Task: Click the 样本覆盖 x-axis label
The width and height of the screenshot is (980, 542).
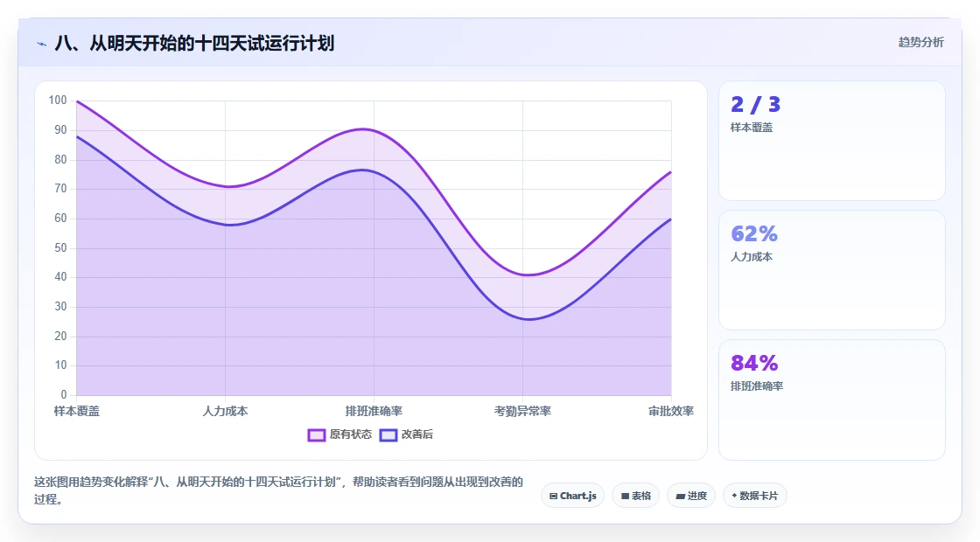Action: 77,411
